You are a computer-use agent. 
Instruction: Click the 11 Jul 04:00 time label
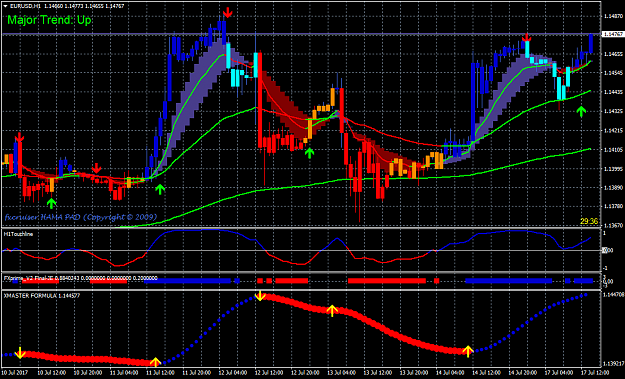(124, 372)
